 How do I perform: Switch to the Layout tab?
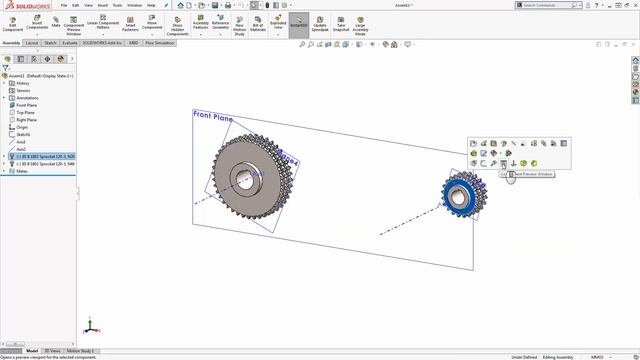31,43
